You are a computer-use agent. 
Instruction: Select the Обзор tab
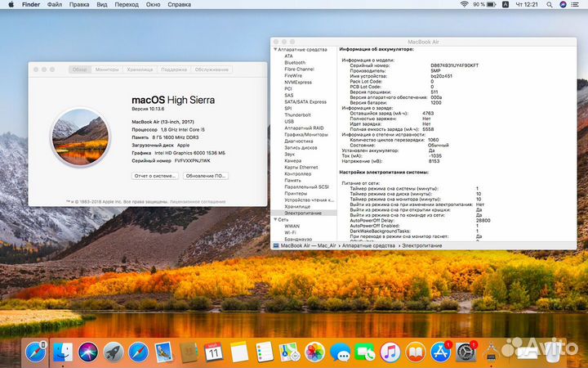pos(79,70)
